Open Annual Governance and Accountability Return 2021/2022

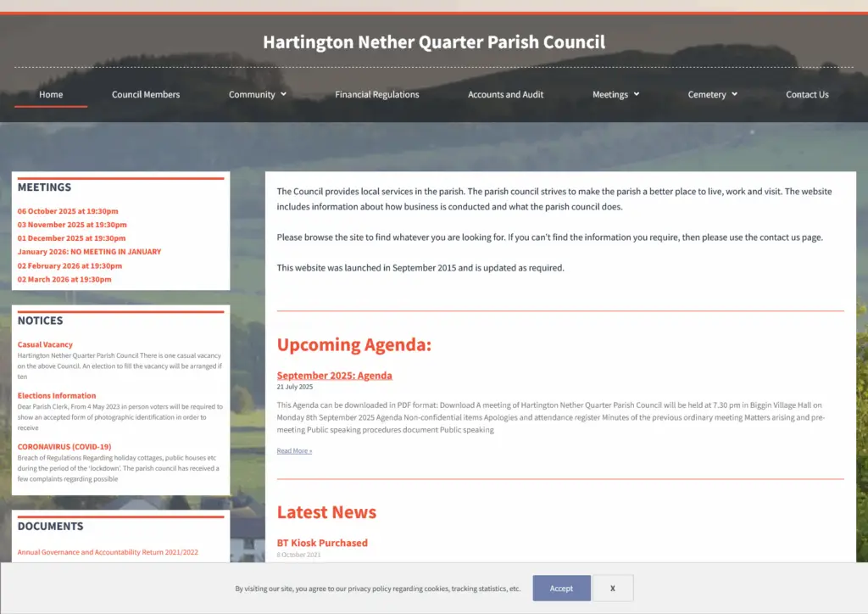108,552
